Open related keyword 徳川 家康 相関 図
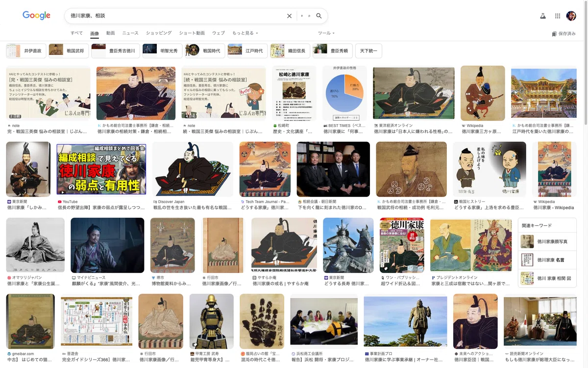 point(547,278)
